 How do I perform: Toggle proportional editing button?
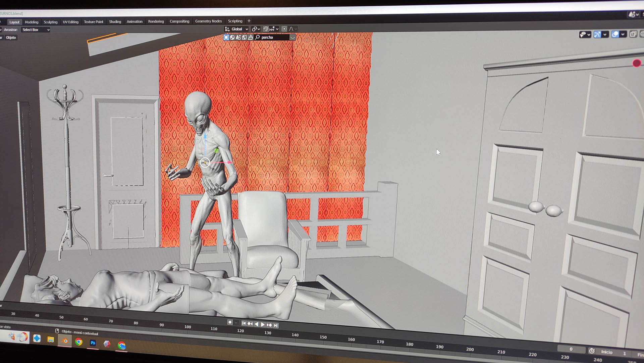284,29
